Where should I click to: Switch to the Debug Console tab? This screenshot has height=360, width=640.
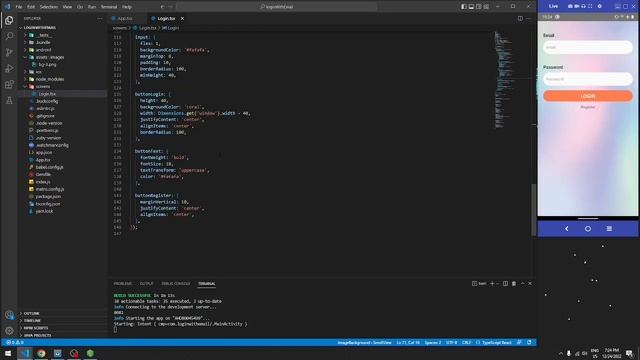pyautogui.click(x=176, y=283)
